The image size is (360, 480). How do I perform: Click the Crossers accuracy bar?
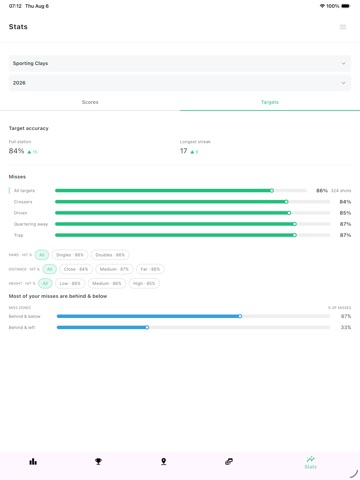[x=192, y=202]
